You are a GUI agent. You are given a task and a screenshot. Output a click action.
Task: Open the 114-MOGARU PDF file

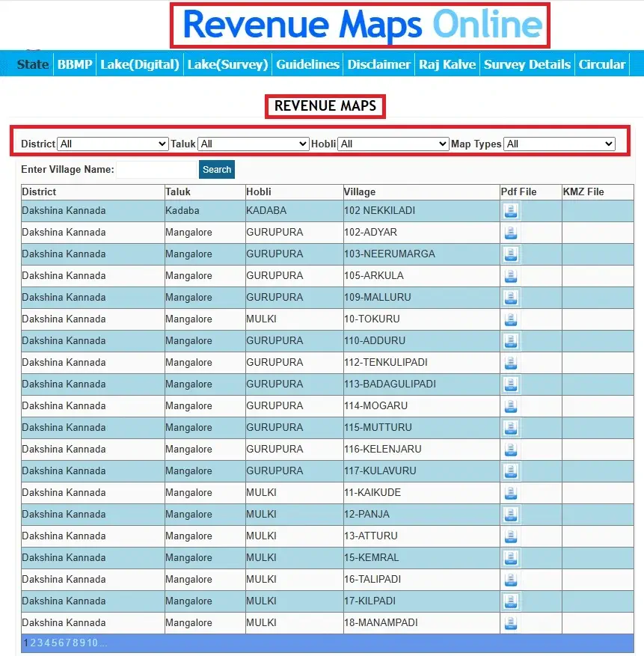coord(511,406)
